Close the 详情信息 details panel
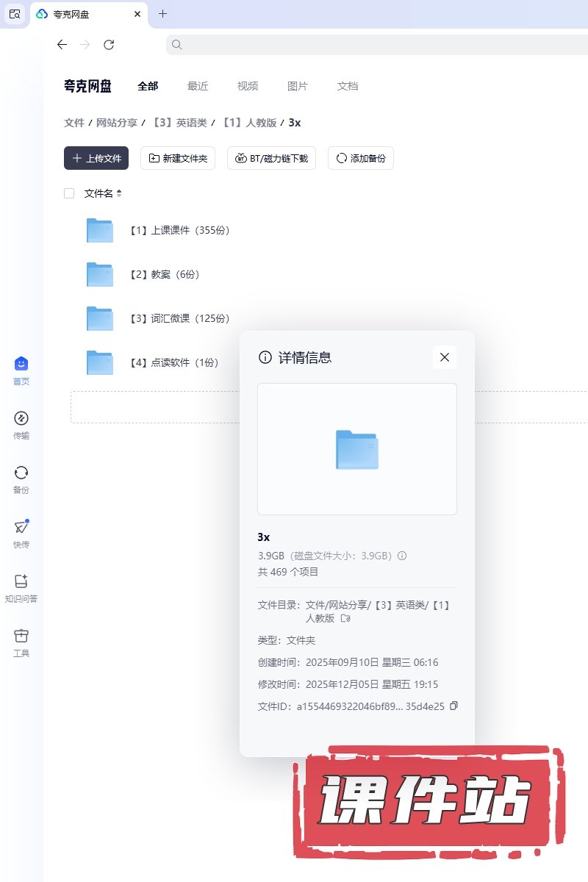This screenshot has width=588, height=882. tap(444, 357)
